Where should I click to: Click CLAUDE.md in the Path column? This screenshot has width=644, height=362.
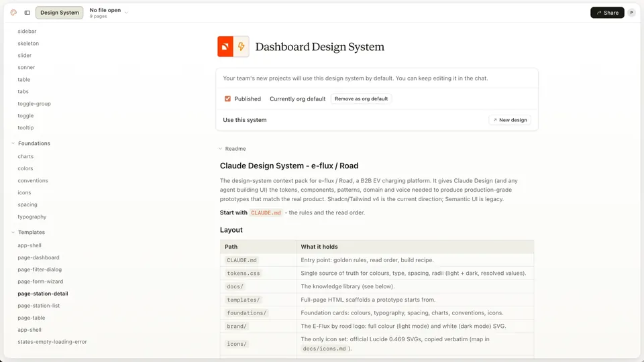241,260
